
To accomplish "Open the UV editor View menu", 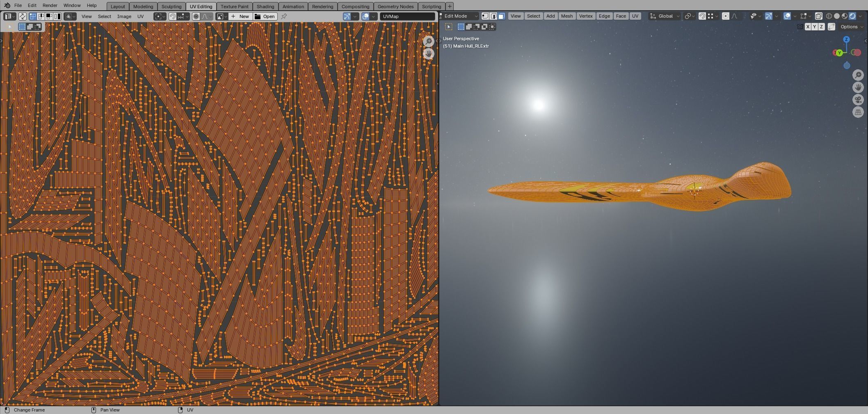I will (87, 16).
